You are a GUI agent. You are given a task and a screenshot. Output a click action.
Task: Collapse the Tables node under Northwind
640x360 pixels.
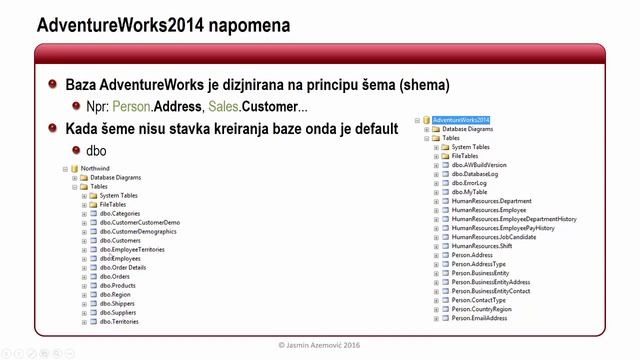click(75, 187)
